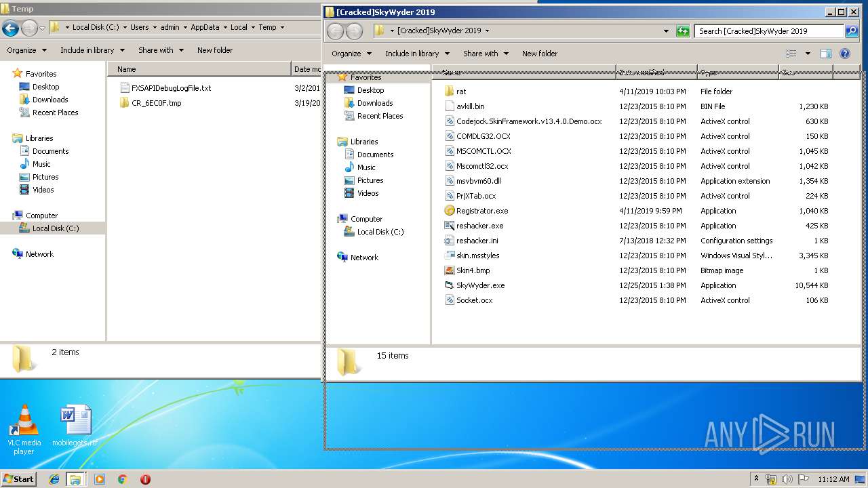Open Share with dropdown in SkyWyder window
This screenshot has height=488, width=868.
(x=486, y=54)
